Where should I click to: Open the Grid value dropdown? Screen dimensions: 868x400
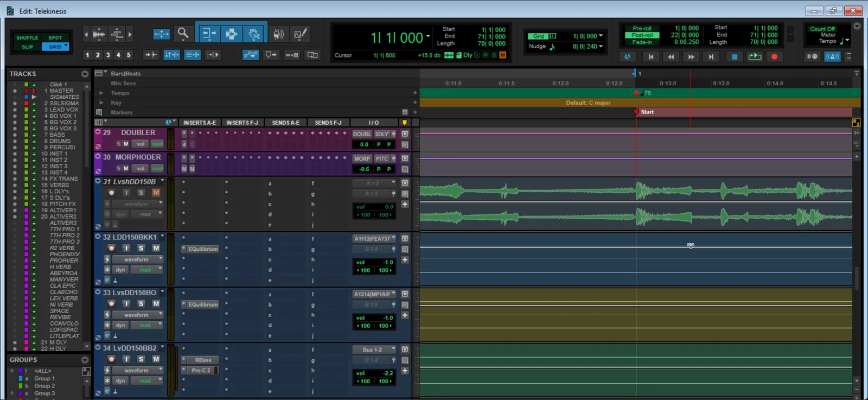[601, 36]
